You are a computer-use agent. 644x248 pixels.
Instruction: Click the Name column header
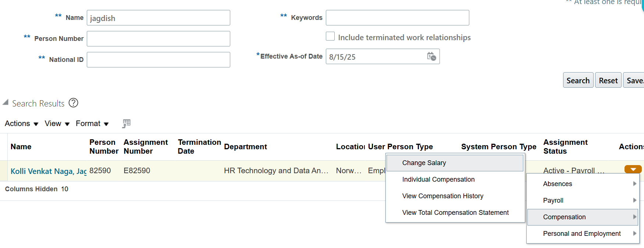(x=21, y=147)
